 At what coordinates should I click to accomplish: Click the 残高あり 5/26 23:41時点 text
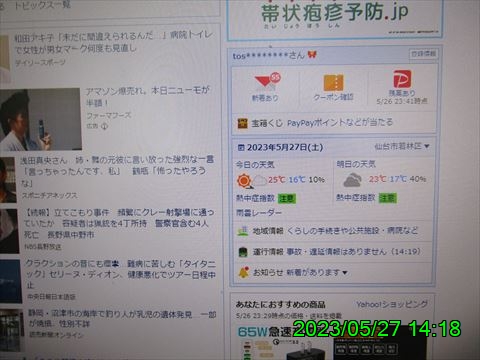402,97
